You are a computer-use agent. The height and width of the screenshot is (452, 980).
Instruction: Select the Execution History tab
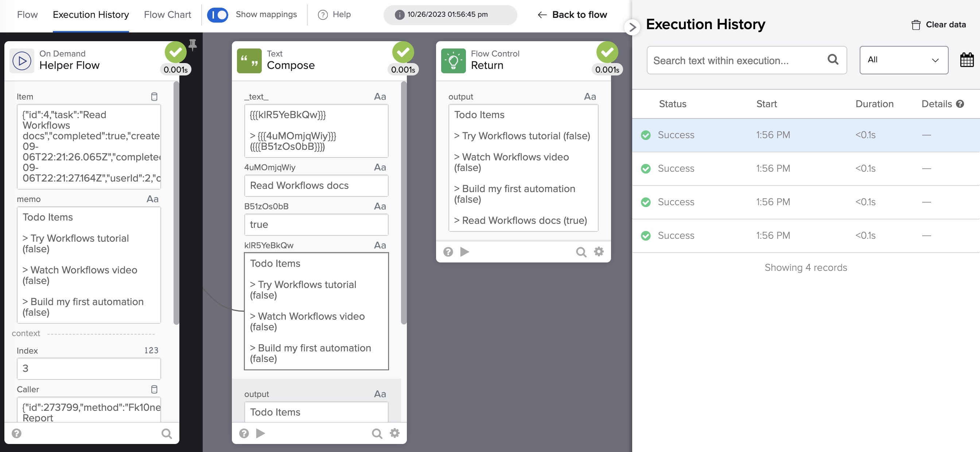91,14
